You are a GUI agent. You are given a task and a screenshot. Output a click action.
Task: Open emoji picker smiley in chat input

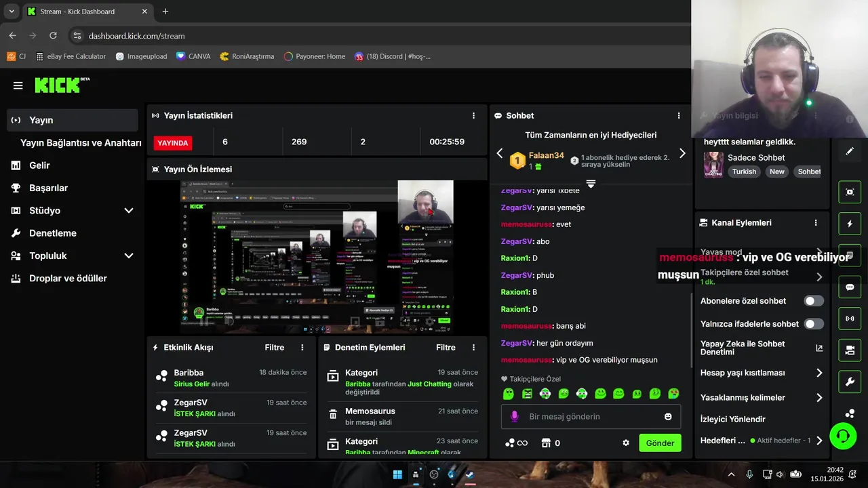coord(668,416)
